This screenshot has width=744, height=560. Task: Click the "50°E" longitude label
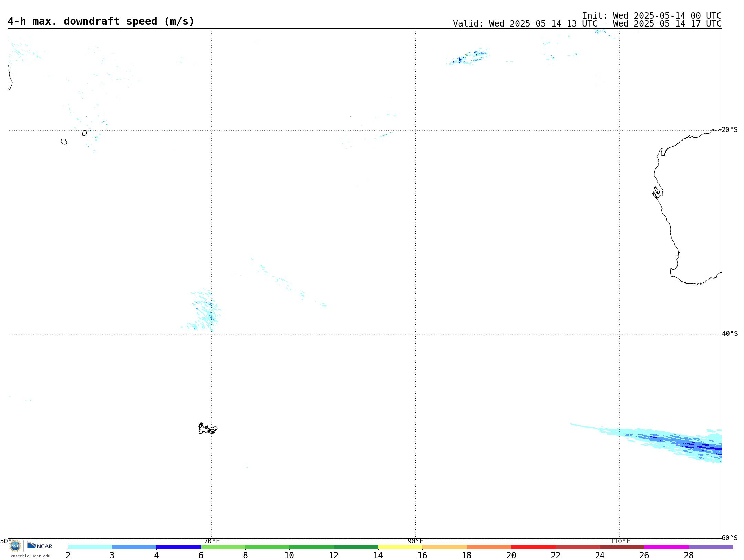[x=8, y=541]
